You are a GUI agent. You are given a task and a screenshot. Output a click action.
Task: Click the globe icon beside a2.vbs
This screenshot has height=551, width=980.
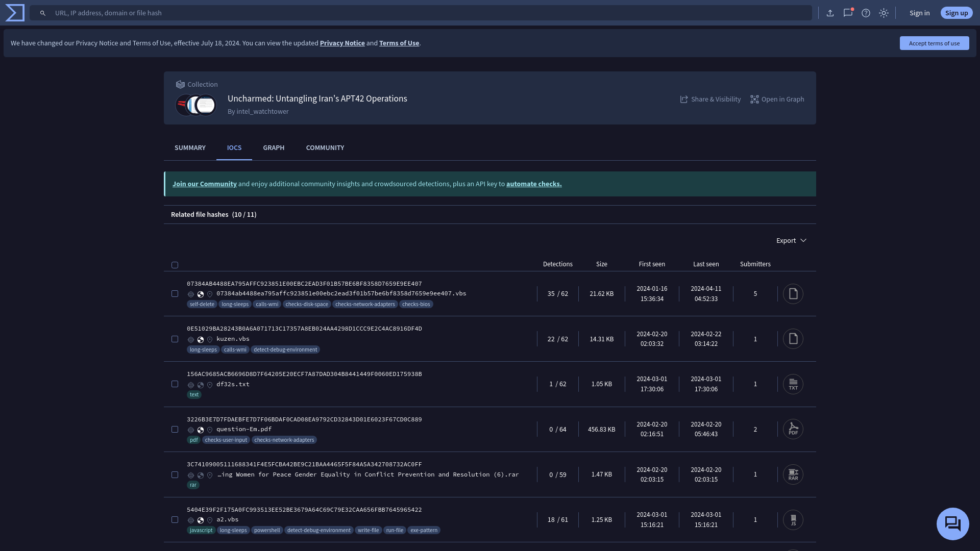click(201, 520)
